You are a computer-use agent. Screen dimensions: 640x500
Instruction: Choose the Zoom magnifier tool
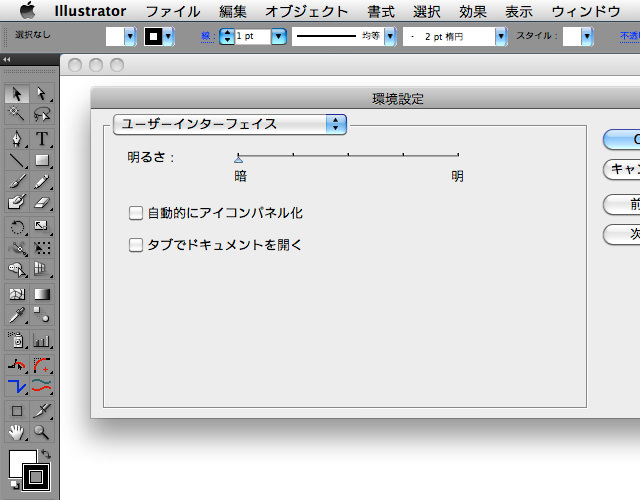point(42,432)
